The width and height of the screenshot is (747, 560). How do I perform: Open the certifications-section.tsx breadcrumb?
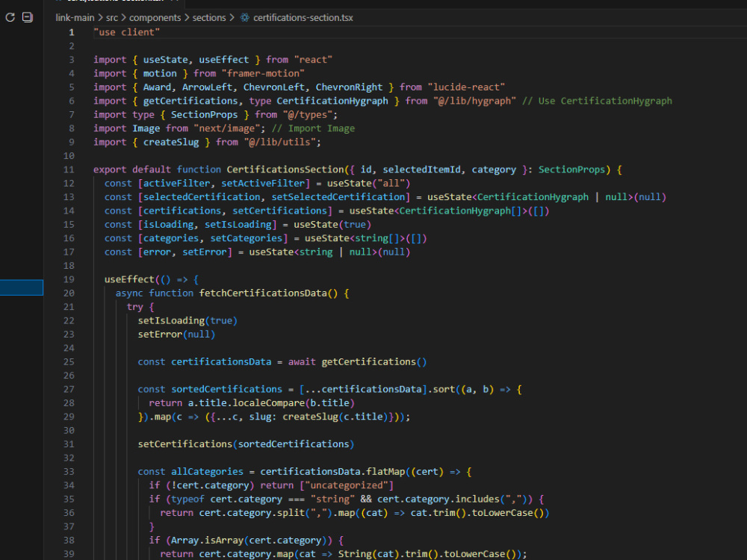(303, 18)
